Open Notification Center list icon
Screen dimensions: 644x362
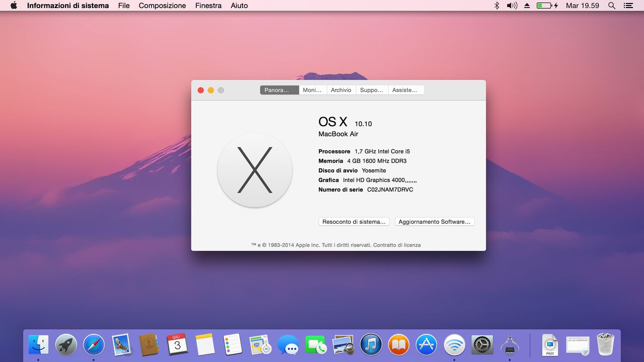tap(628, 6)
